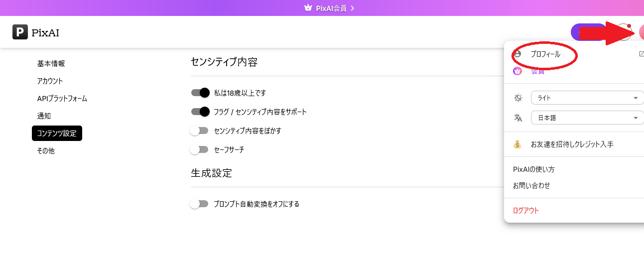Click the crown icon in top banner

coord(308,8)
